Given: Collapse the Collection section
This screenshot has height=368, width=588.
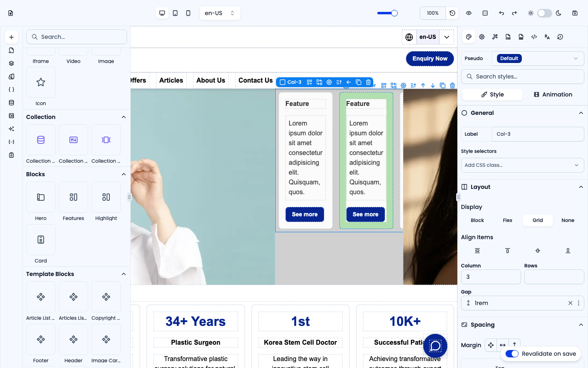Looking at the screenshot, I should pos(124,117).
